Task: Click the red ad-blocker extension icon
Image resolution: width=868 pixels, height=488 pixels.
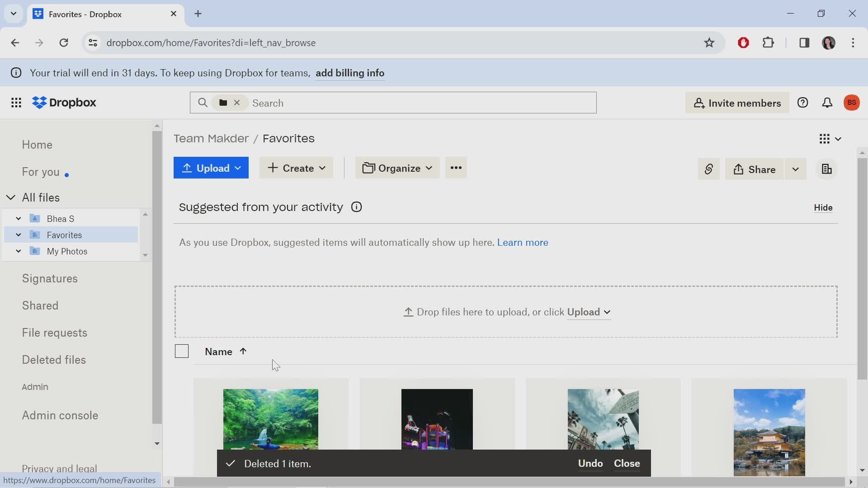Action: (x=743, y=43)
